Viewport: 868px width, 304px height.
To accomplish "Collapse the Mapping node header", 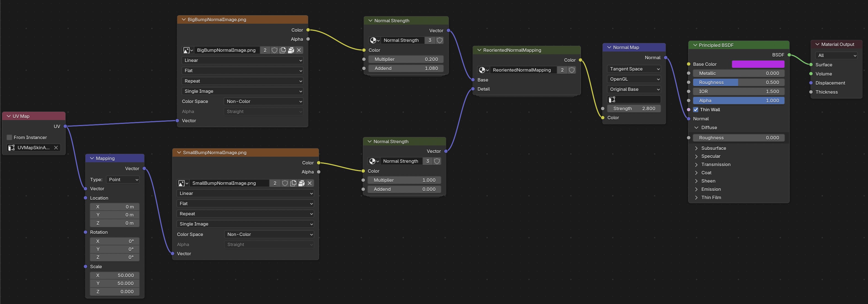I will point(92,158).
